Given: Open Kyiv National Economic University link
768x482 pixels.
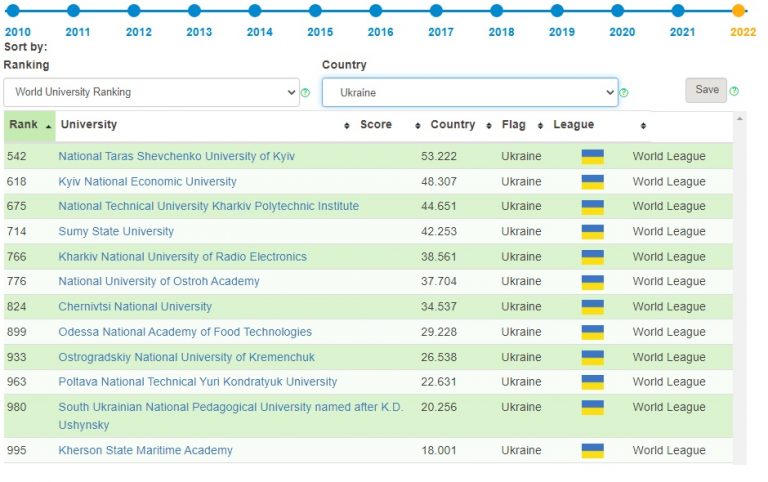Looking at the screenshot, I should coord(147,182).
